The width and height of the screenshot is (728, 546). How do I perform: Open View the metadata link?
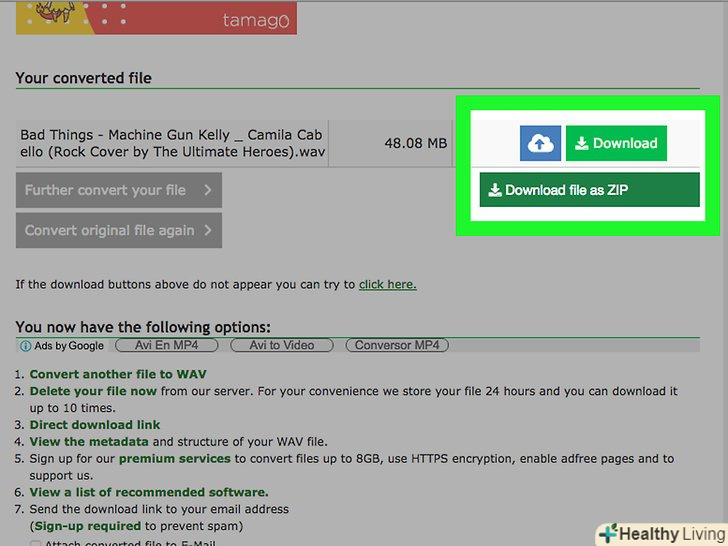[x=89, y=442]
